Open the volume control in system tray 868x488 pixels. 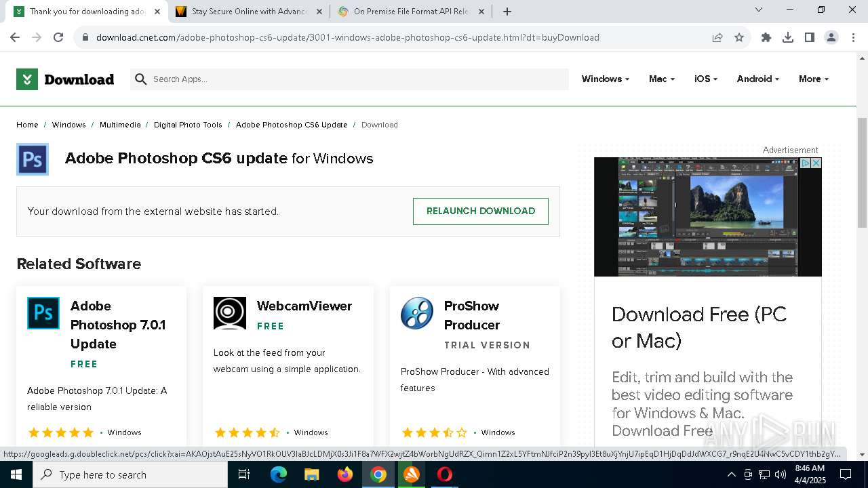pos(781,474)
